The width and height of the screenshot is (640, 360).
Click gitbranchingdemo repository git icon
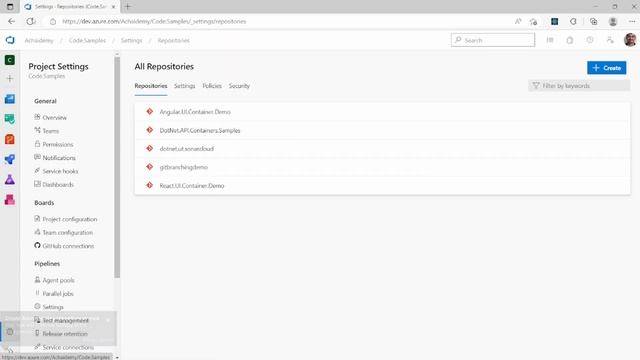pyautogui.click(x=149, y=167)
